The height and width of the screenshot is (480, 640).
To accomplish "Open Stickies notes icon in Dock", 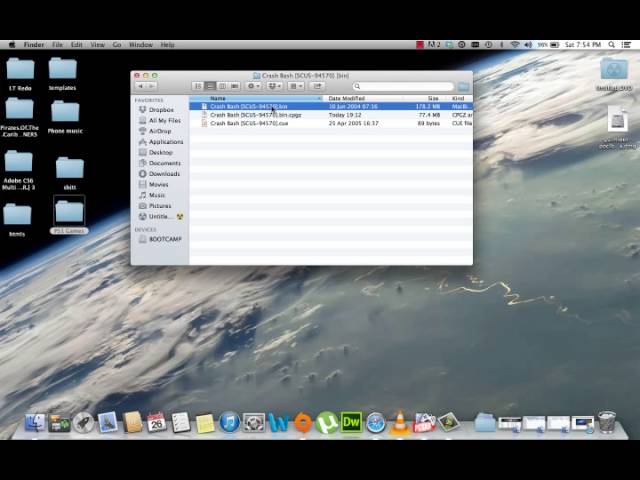I will tap(205, 423).
